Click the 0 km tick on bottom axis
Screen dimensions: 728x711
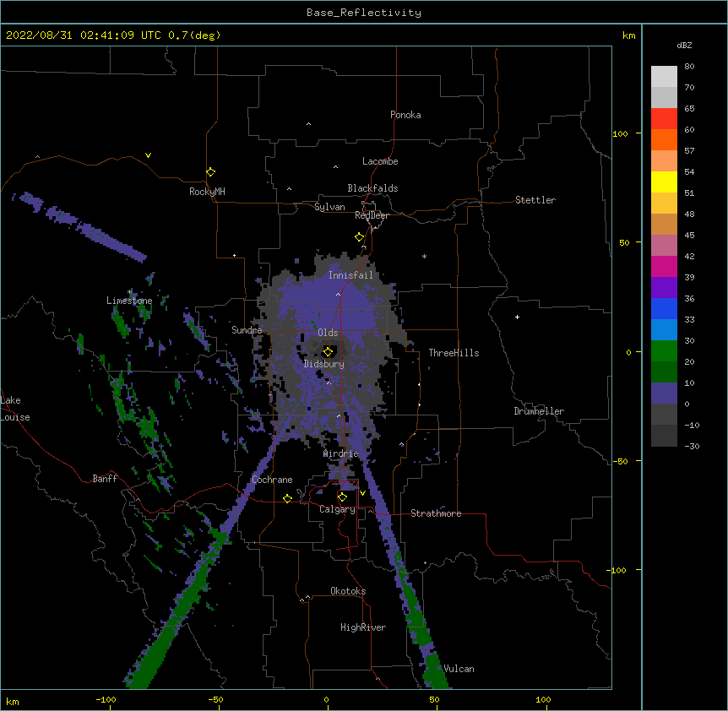pyautogui.click(x=326, y=700)
